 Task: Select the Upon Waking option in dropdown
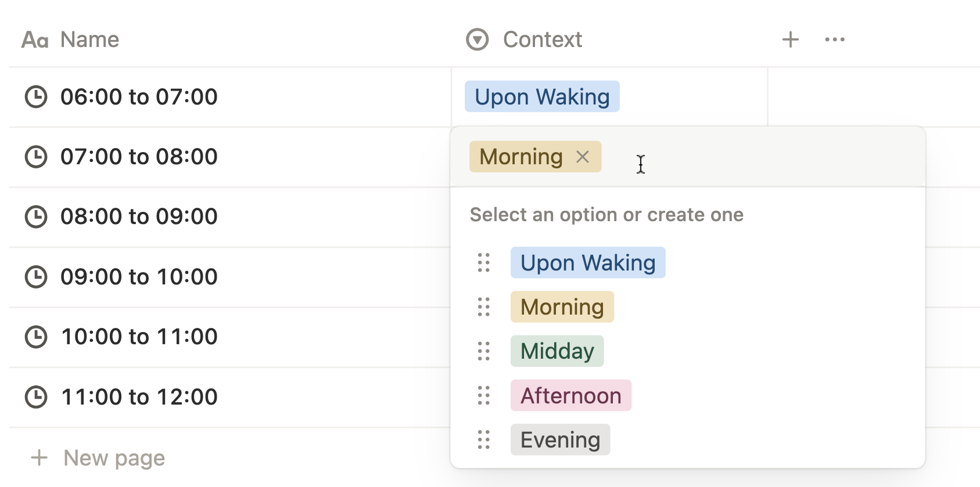click(x=587, y=263)
